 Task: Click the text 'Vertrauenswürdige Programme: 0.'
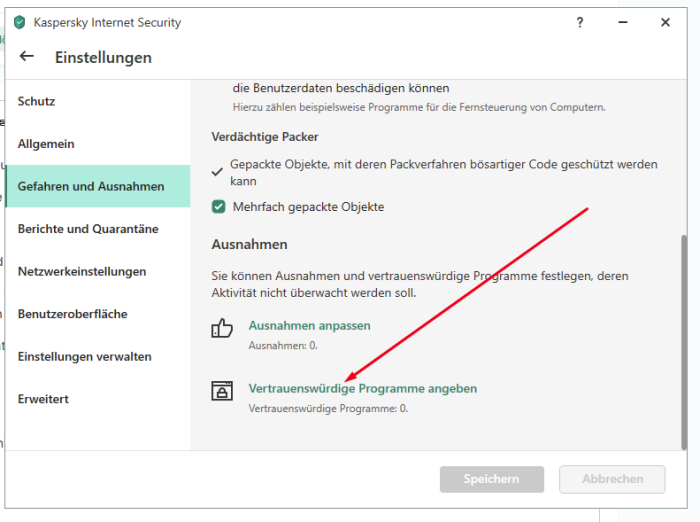pos(328,409)
